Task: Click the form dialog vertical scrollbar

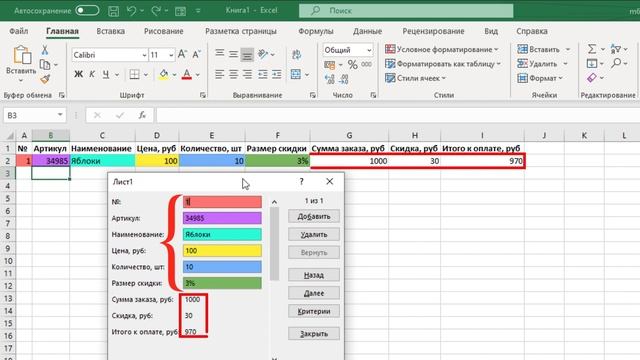Action: (274, 243)
